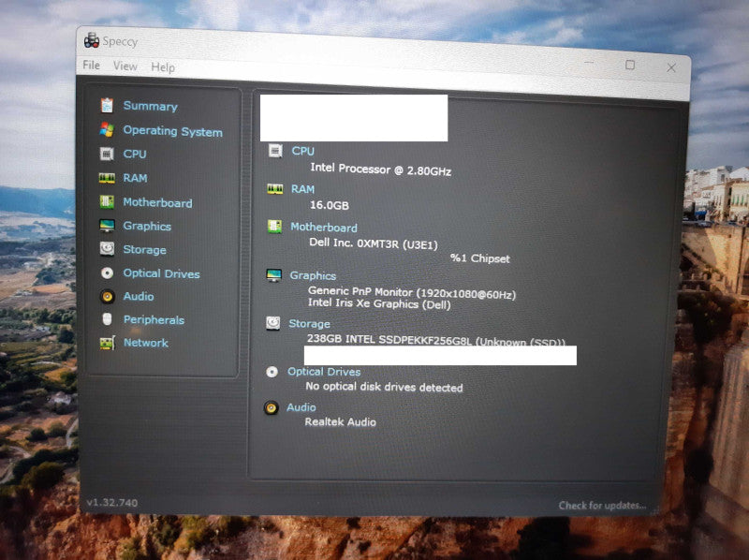Show the RAM sidebar section
Image resolution: width=749 pixels, height=560 pixels.
pos(135,178)
